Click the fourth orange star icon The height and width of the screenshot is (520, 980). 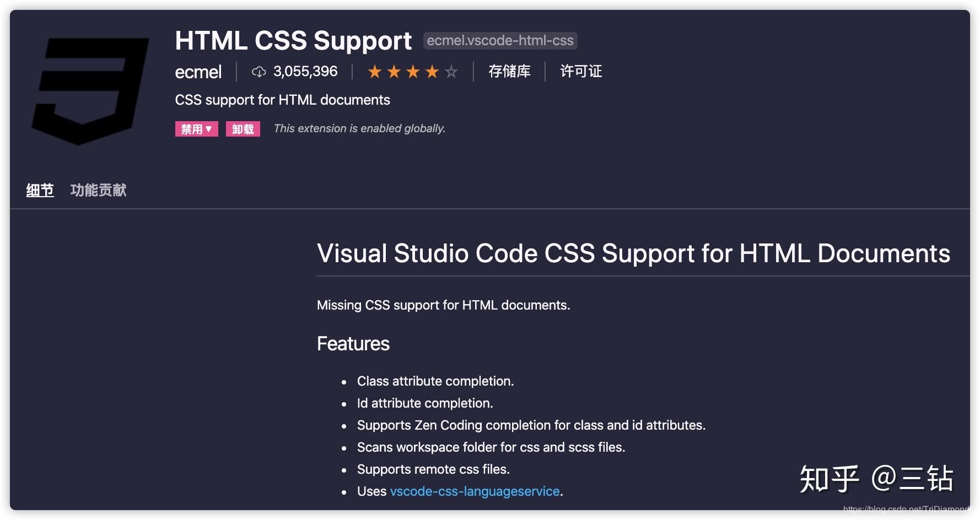[x=432, y=71]
